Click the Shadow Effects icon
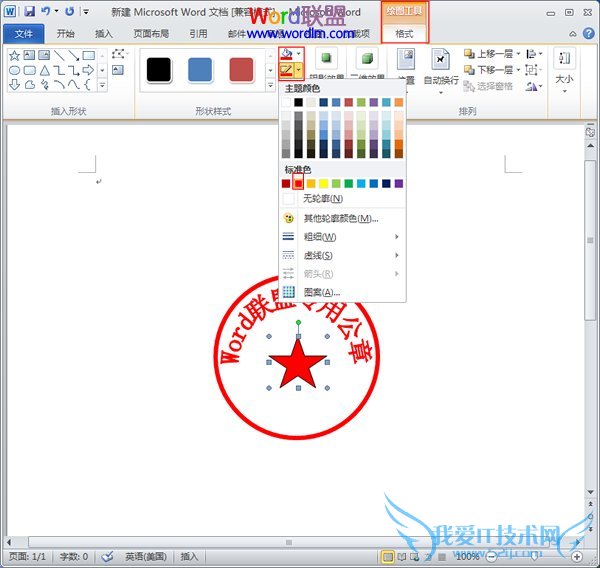 tap(326, 58)
